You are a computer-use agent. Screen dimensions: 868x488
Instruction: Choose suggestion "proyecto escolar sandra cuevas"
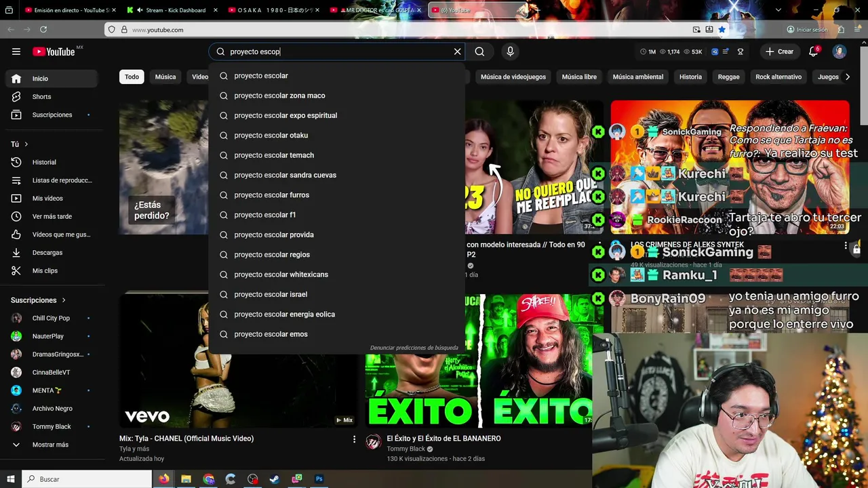pos(337,175)
